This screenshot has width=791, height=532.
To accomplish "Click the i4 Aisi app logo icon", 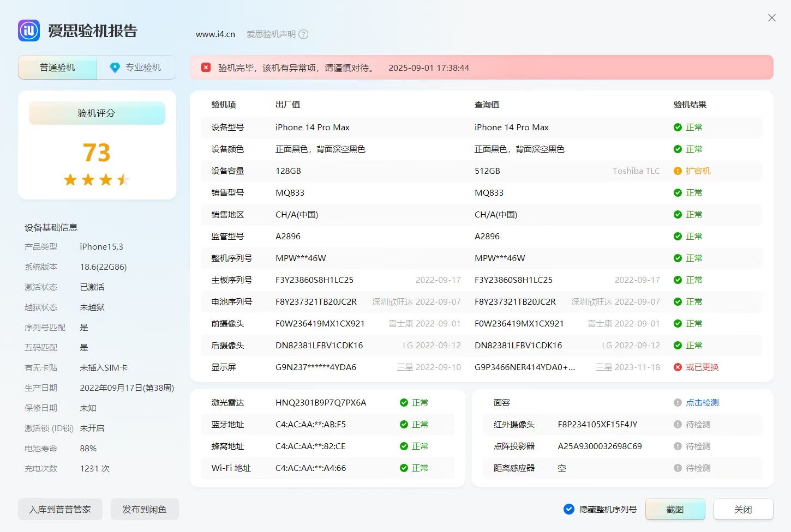I will [29, 31].
